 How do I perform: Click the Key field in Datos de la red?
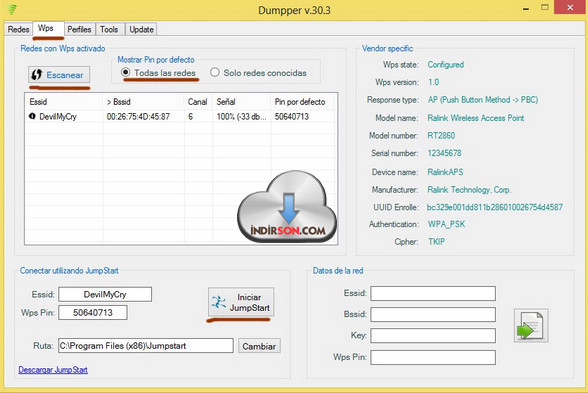coord(433,336)
